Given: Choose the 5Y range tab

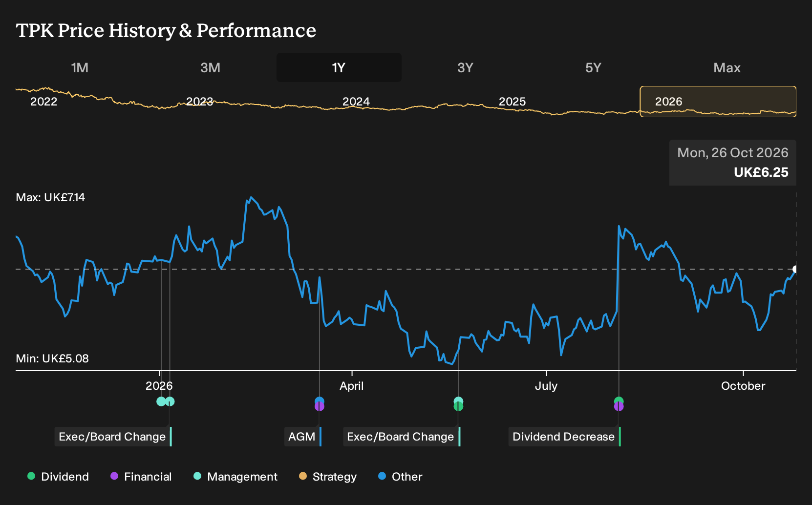Looking at the screenshot, I should (593, 68).
